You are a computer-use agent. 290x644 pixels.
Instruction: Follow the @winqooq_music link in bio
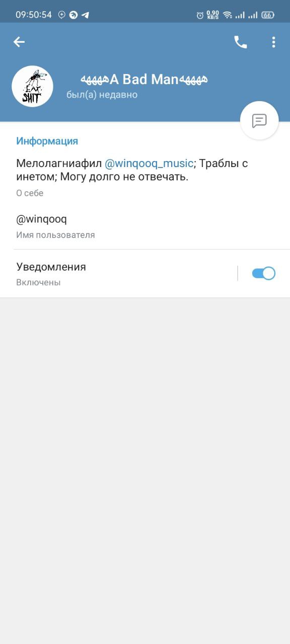(x=149, y=164)
